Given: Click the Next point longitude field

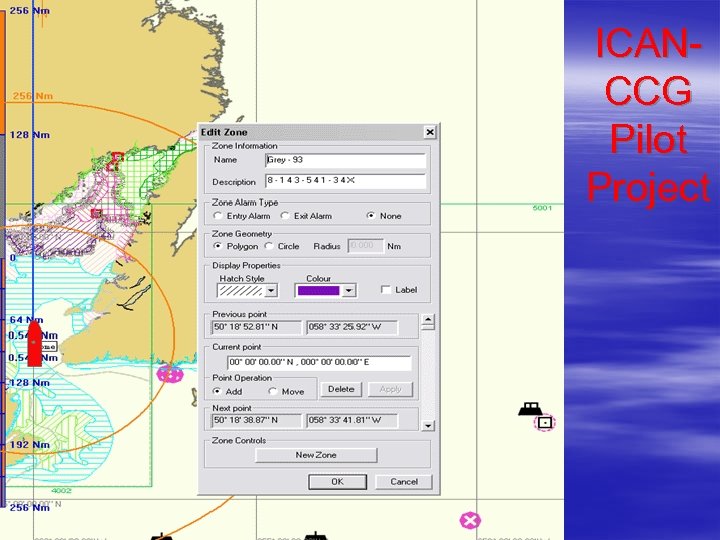Looking at the screenshot, I should (352, 420).
